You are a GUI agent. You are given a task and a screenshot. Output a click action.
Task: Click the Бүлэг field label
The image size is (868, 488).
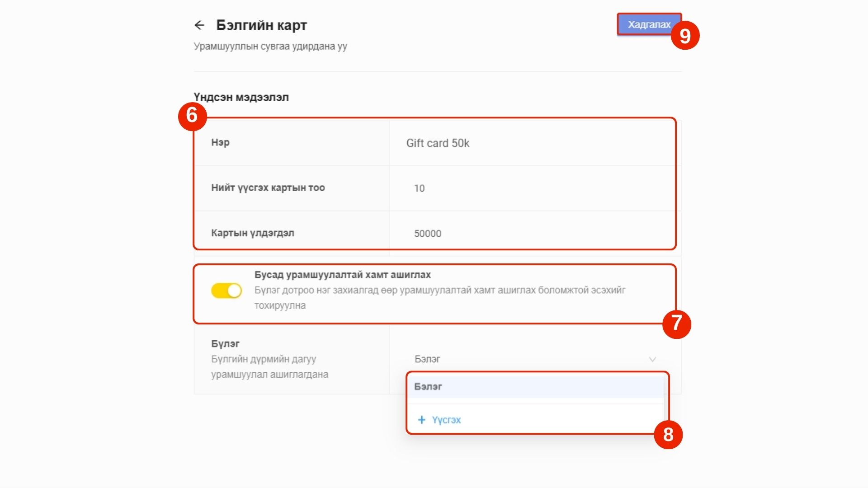coord(225,344)
